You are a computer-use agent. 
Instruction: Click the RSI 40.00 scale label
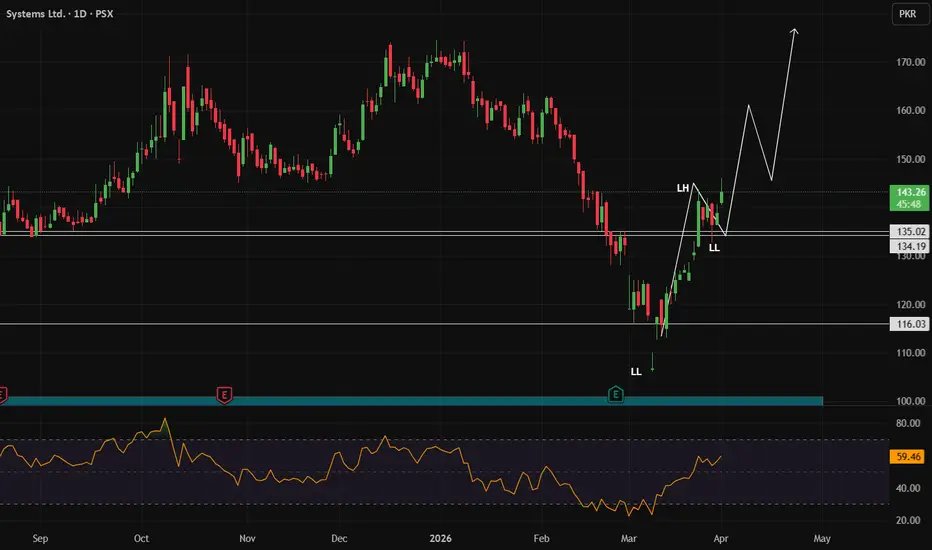908,488
